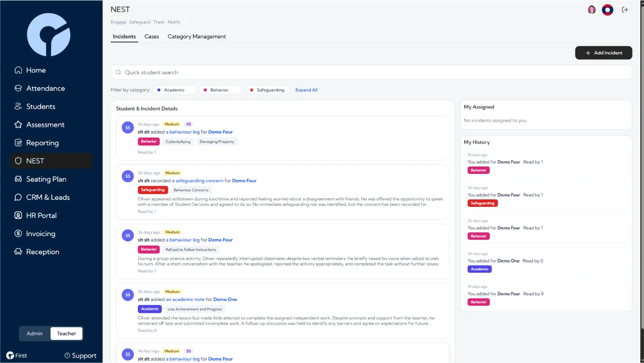Open 'a behaviour log' link in Cyberbullying incident
The image size is (644, 363).
pos(183,132)
